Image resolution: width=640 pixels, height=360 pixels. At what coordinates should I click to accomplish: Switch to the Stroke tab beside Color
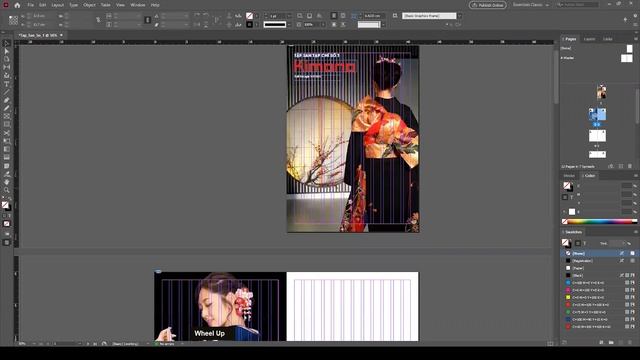tap(569, 176)
